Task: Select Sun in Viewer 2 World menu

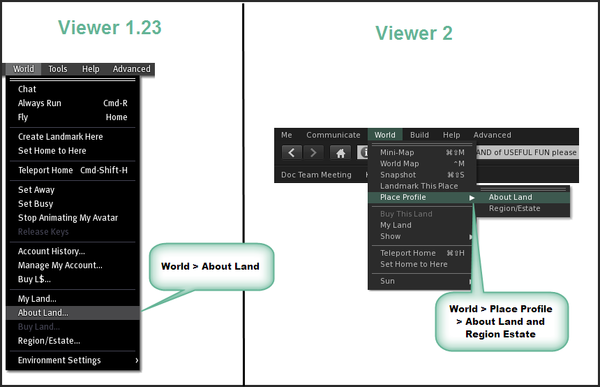Action: click(x=421, y=281)
